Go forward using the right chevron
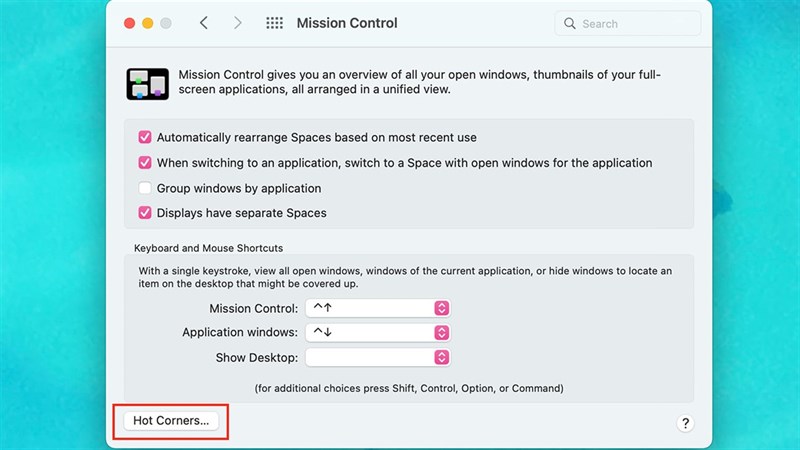The height and width of the screenshot is (450, 800). (237, 23)
